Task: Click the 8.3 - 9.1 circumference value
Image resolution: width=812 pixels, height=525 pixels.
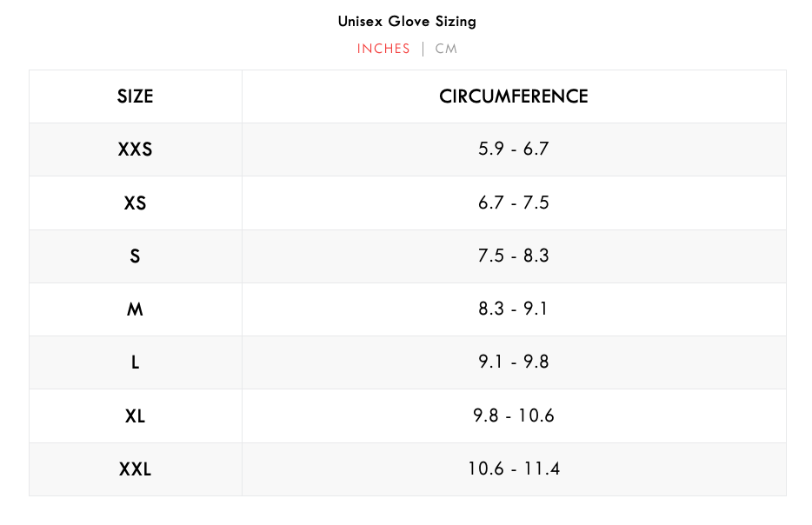Action: 513,309
